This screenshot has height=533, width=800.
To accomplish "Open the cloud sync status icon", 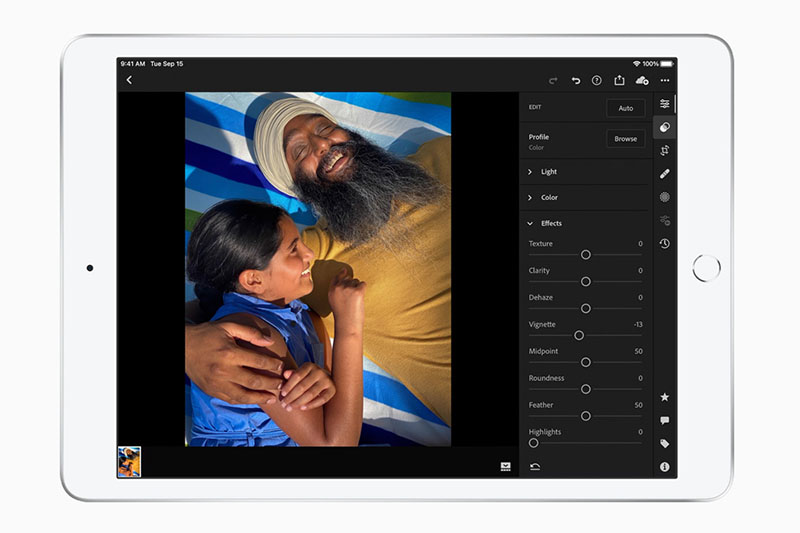I will (642, 80).
